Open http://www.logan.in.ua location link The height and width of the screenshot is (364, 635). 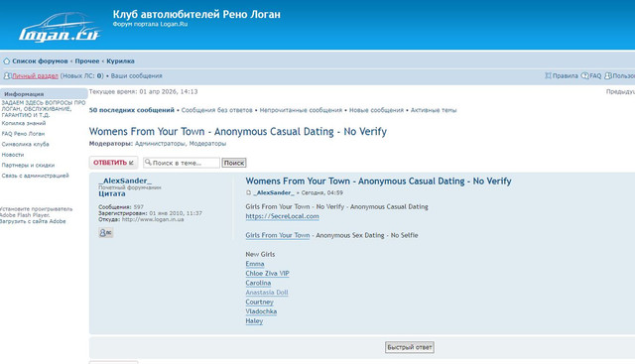click(153, 219)
